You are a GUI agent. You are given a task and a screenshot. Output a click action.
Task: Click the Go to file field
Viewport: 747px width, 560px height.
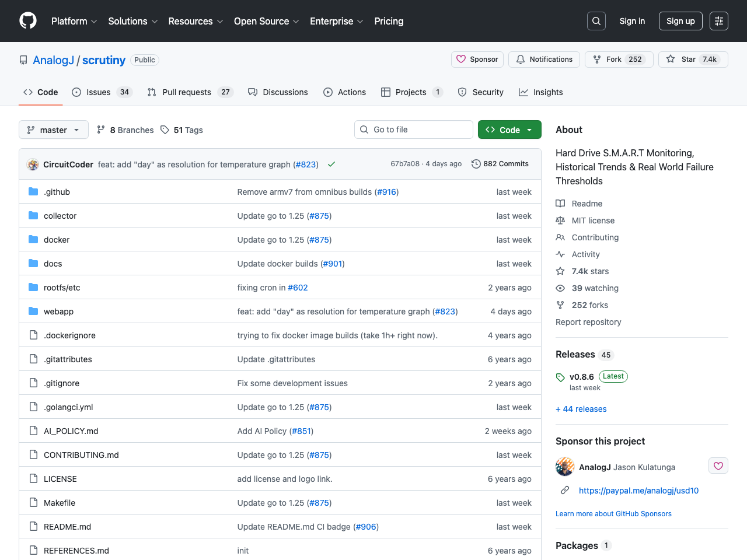(413, 129)
